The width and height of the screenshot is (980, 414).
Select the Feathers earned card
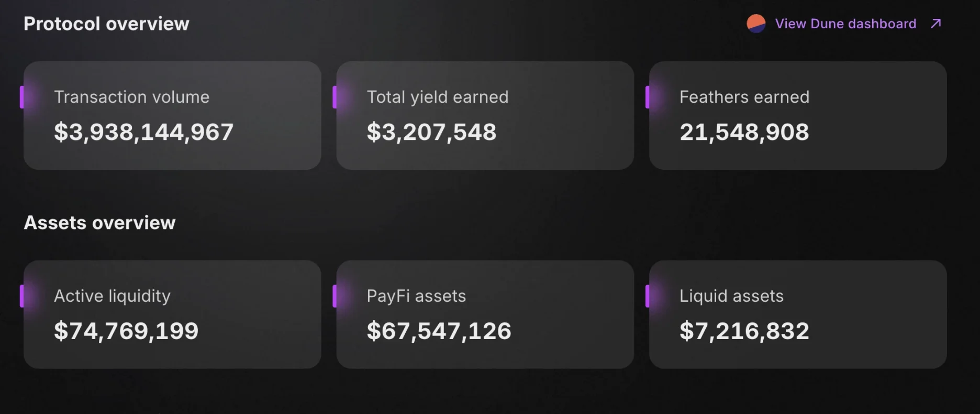[x=797, y=115]
